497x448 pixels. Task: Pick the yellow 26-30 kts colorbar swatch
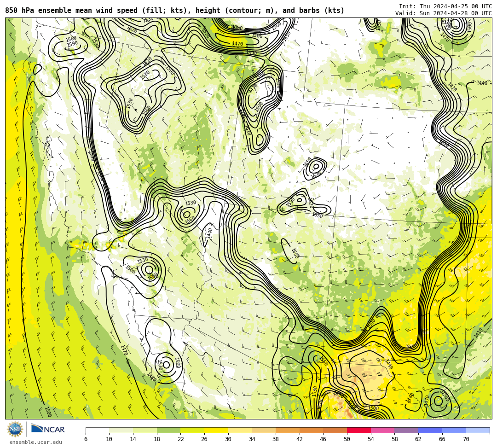[x=216, y=430]
